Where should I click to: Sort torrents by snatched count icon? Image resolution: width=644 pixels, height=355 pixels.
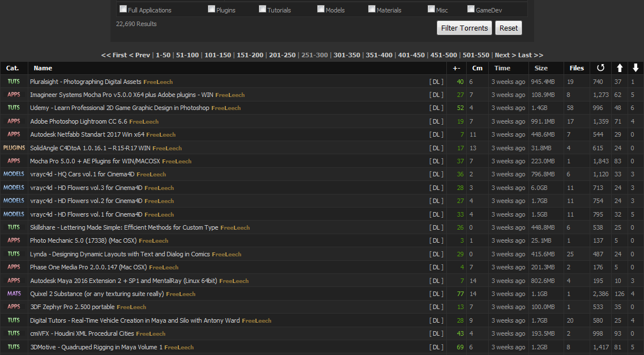pyautogui.click(x=600, y=68)
